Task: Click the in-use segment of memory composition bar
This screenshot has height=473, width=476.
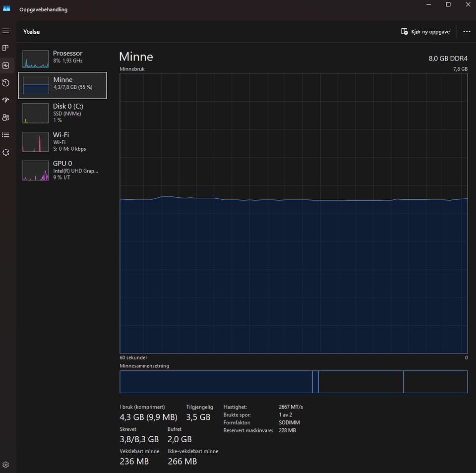Action: click(x=216, y=382)
